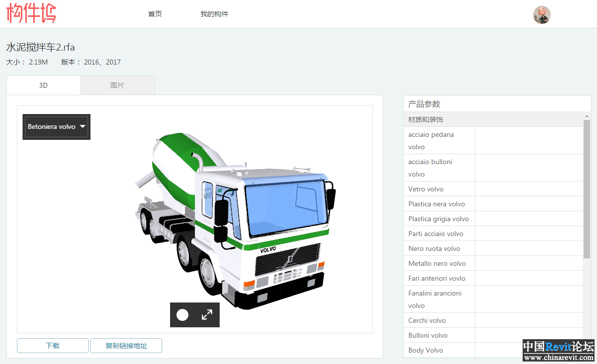Click the product parameters scrollbar thumb

587,189
